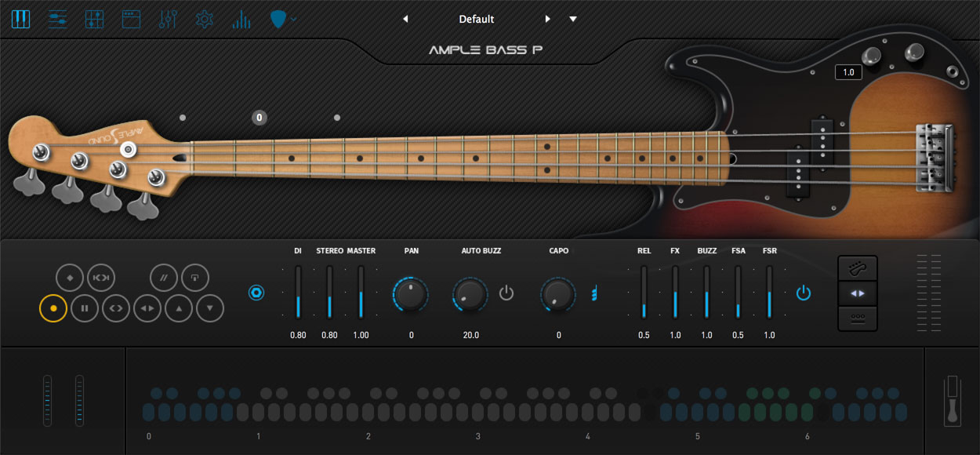Open the gear settings panel
The width and height of the screenshot is (980, 455).
(x=205, y=19)
